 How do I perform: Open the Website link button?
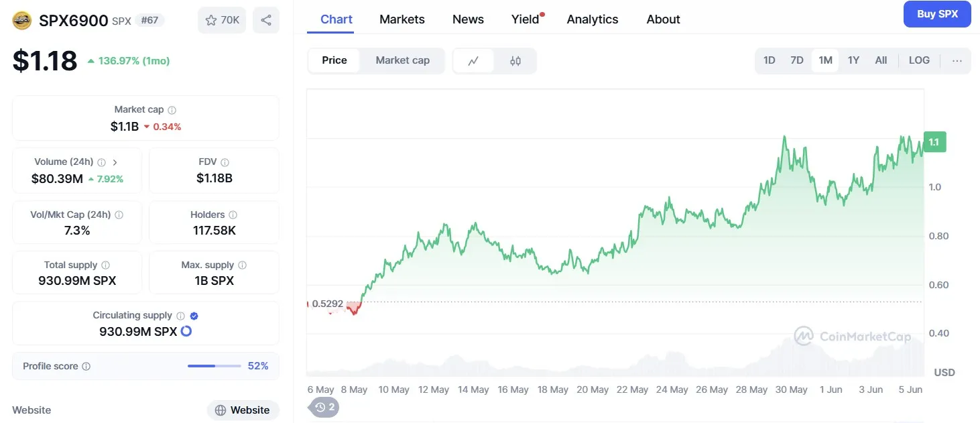pyautogui.click(x=243, y=410)
